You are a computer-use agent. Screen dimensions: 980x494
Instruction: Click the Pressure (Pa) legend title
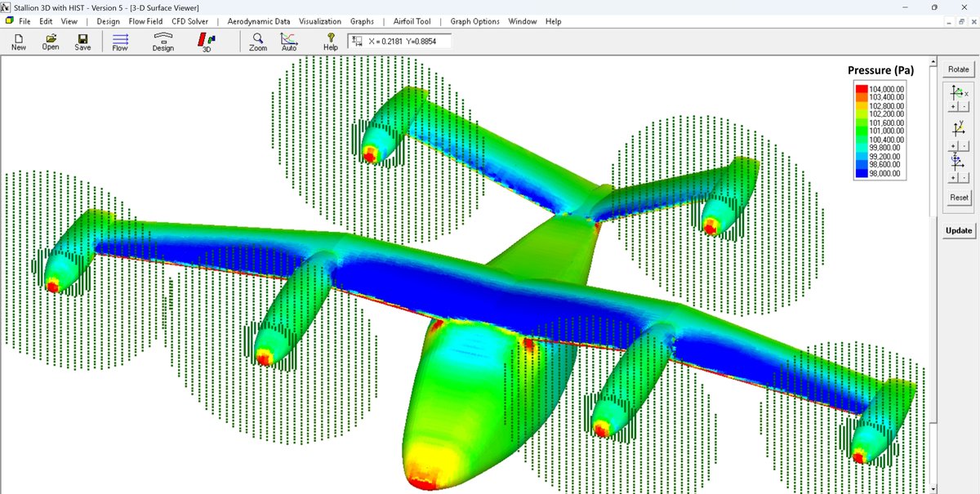880,70
